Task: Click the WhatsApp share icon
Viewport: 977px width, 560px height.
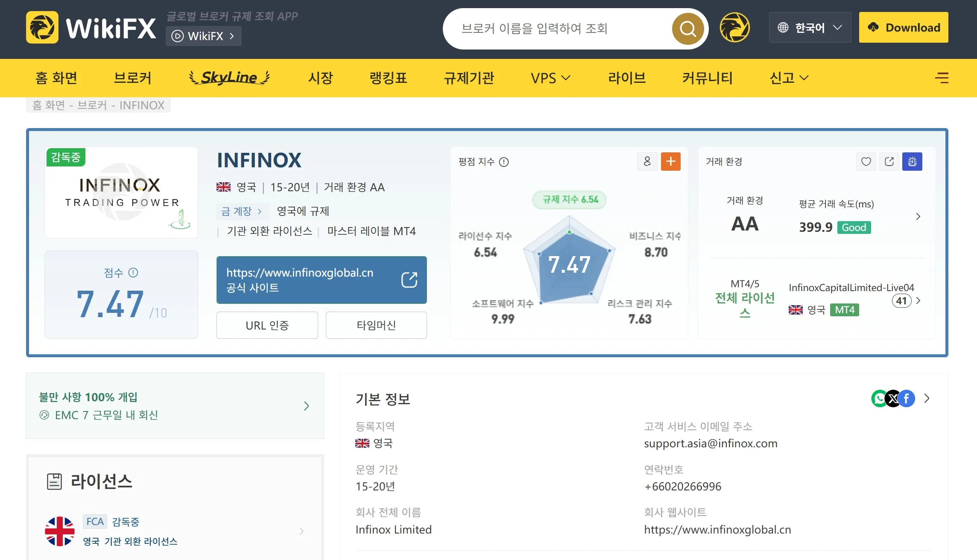Action: (879, 399)
